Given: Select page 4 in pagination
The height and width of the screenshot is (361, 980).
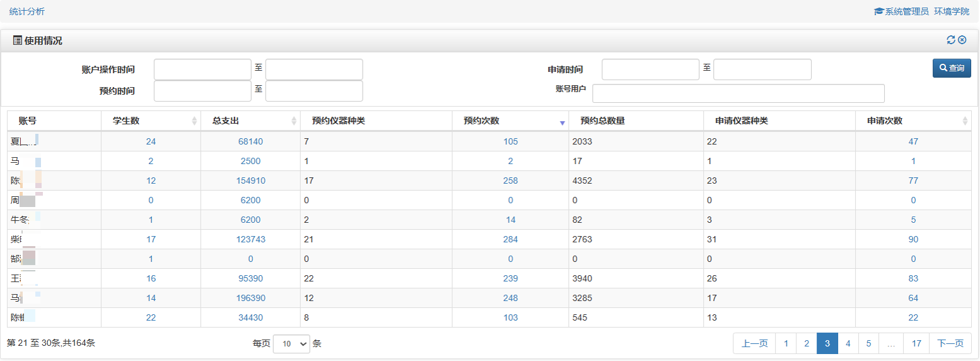Looking at the screenshot, I should click(x=848, y=343).
